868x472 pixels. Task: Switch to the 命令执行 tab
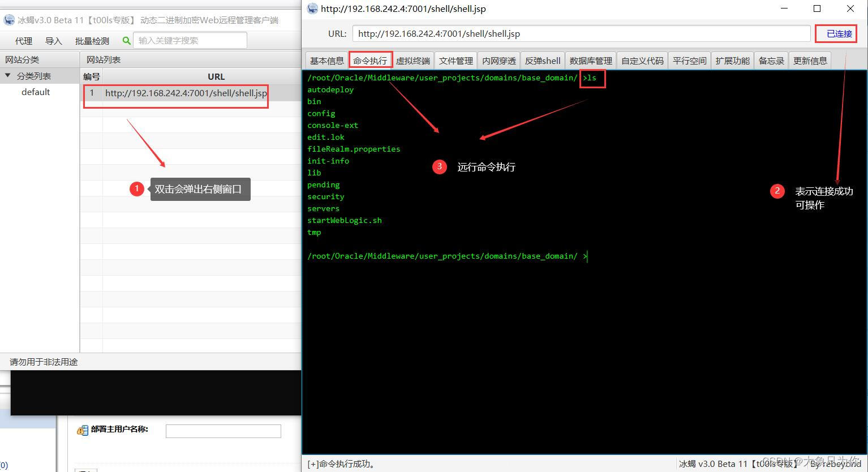370,61
